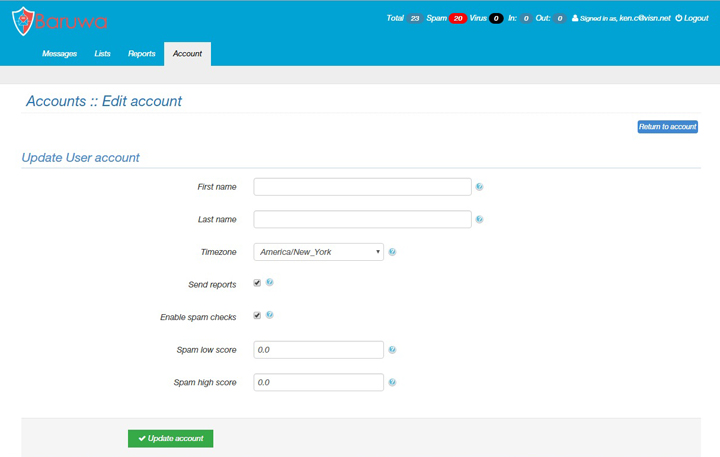Select the Account tab
The width and height of the screenshot is (720, 457).
click(x=187, y=54)
